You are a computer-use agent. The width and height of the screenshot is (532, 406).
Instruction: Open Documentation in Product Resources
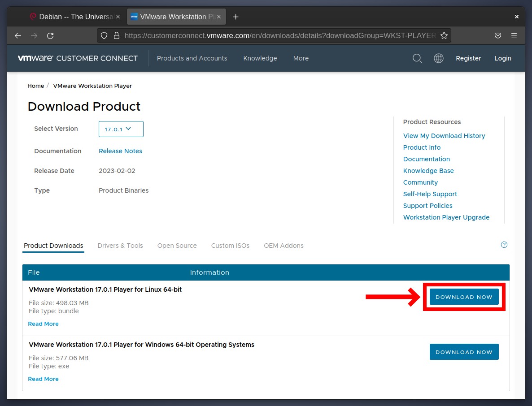(x=427, y=159)
